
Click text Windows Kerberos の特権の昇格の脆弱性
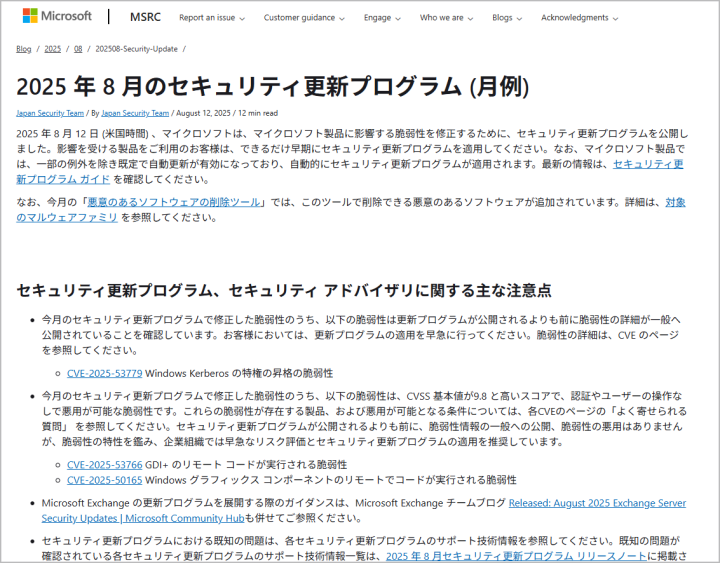(239, 373)
